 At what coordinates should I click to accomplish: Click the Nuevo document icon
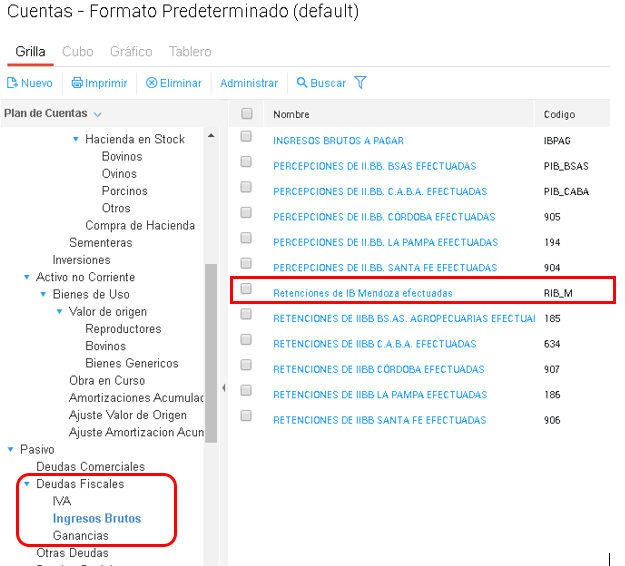coord(12,83)
